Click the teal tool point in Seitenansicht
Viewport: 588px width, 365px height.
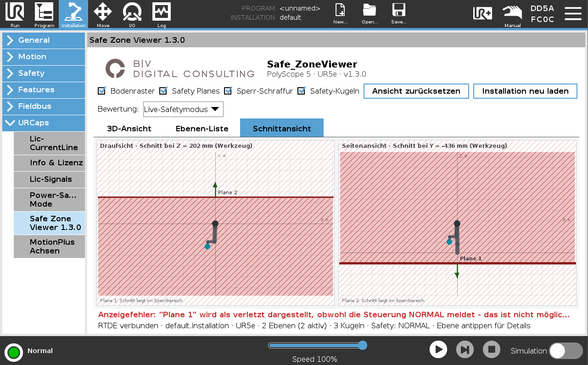[449, 241]
